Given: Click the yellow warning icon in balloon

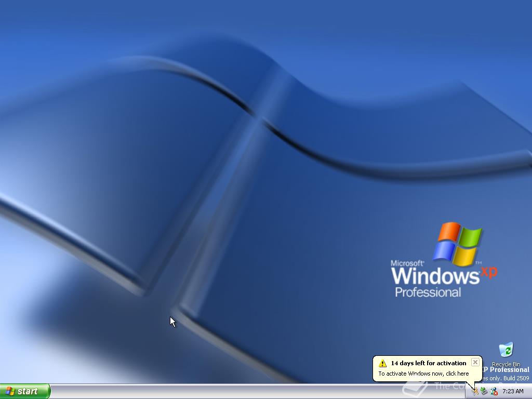Looking at the screenshot, I should [383, 363].
